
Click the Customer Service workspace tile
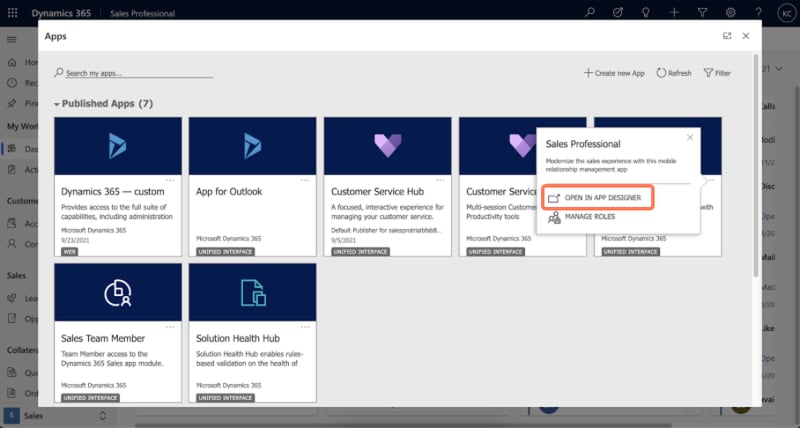pyautogui.click(x=522, y=187)
